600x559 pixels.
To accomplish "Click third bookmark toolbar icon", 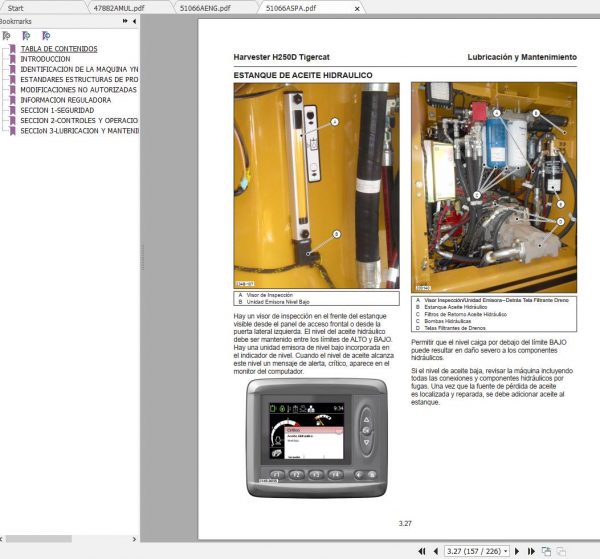I will coord(46,36).
